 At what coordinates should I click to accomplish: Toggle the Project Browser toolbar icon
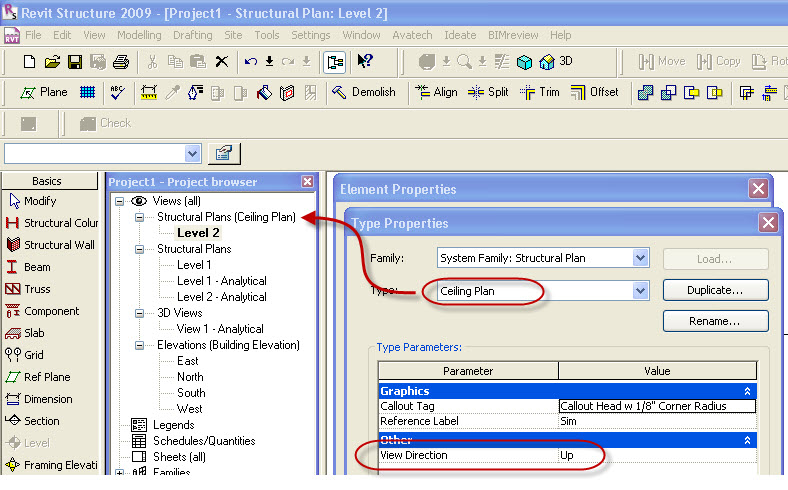pyautogui.click(x=335, y=62)
